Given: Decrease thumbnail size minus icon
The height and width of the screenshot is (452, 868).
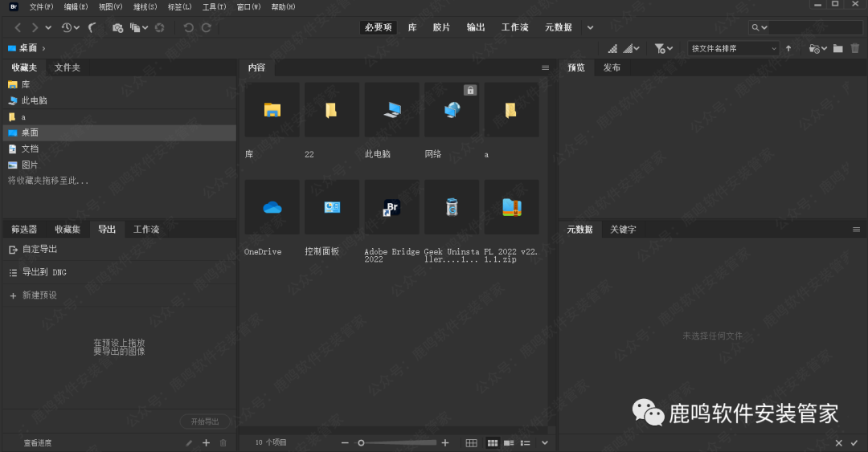Looking at the screenshot, I should tap(345, 443).
